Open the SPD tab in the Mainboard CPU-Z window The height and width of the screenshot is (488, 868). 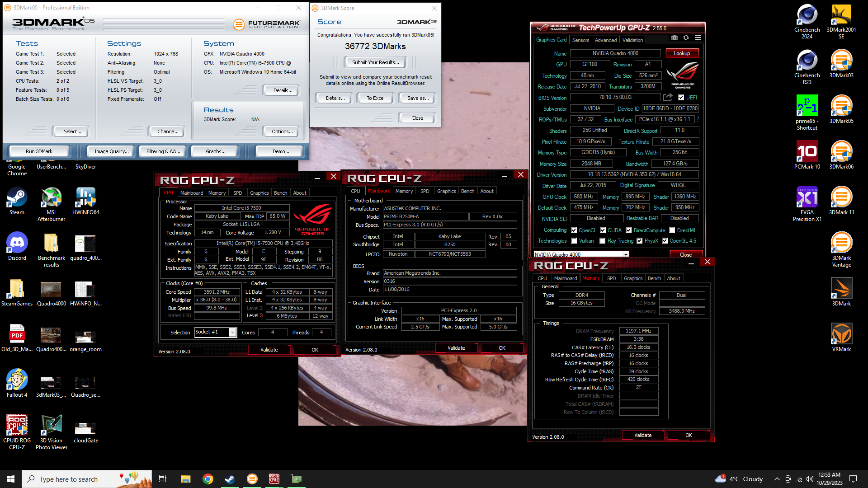pyautogui.click(x=425, y=191)
